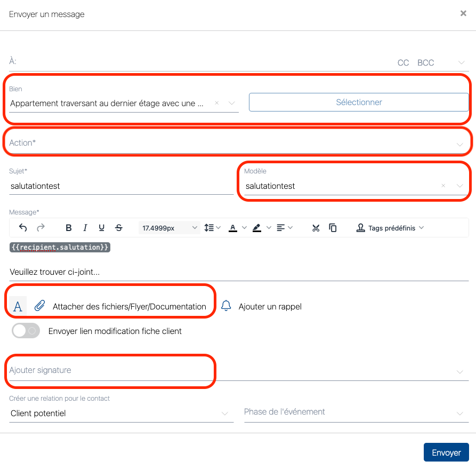The width and height of the screenshot is (476, 469).
Task: Toggle bold formatting in message editor
Action: 68,228
